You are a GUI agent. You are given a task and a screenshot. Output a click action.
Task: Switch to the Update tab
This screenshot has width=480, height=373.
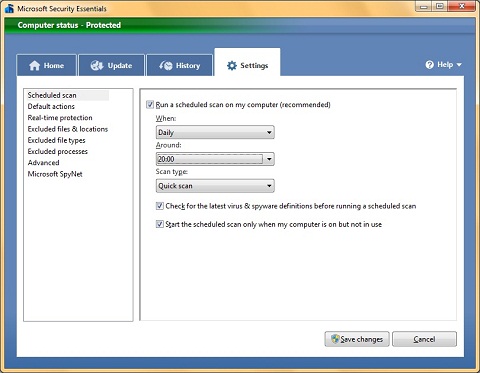tap(111, 65)
